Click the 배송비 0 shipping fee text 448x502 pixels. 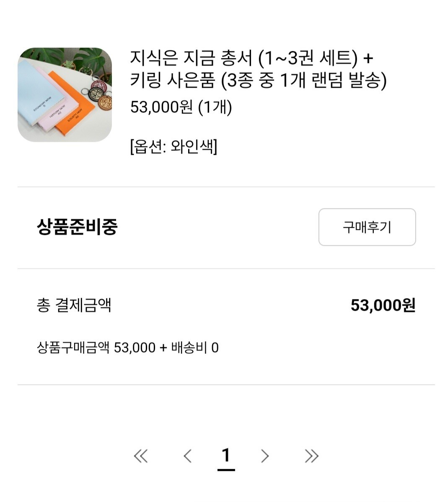pos(195,348)
